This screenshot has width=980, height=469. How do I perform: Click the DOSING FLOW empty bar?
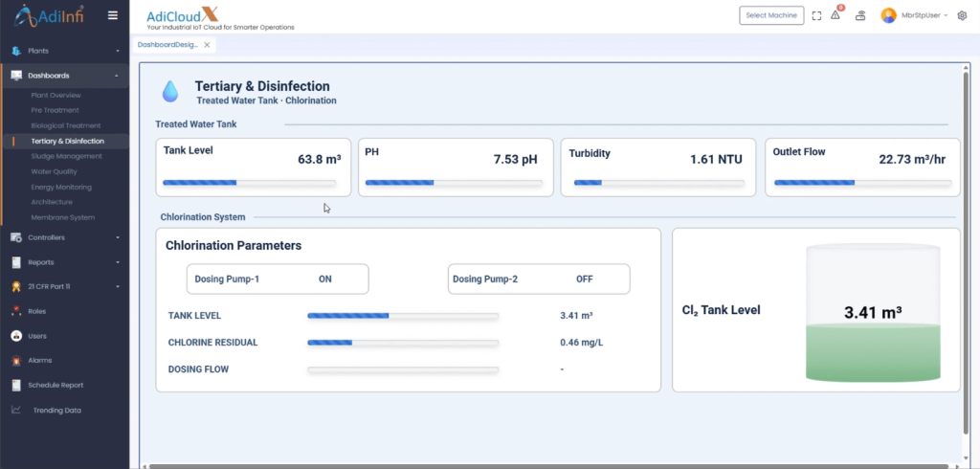pyautogui.click(x=403, y=369)
